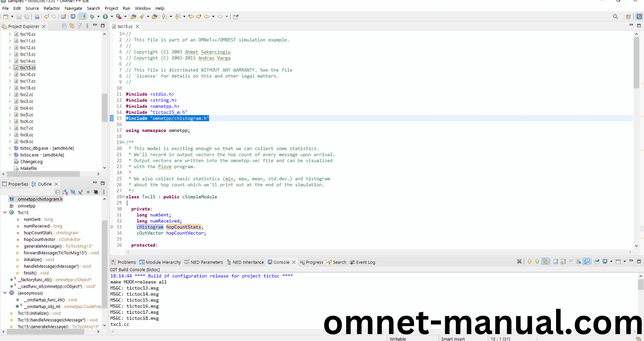Image resolution: width=644 pixels, height=341 pixels.
Task: Click the green Run button in the toolbar
Action: [x=105, y=16]
